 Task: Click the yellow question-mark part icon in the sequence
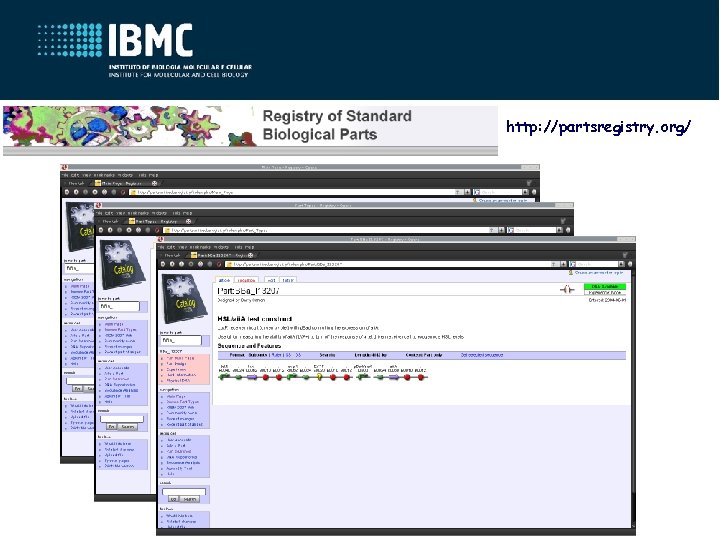[320, 377]
